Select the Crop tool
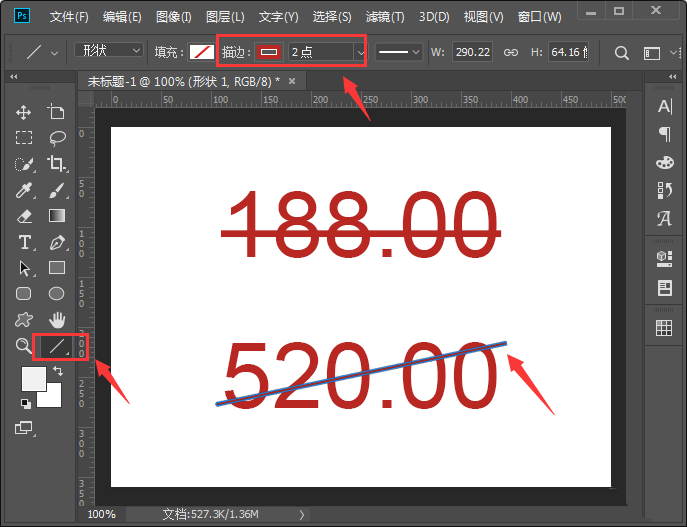The image size is (687, 527). (56, 164)
